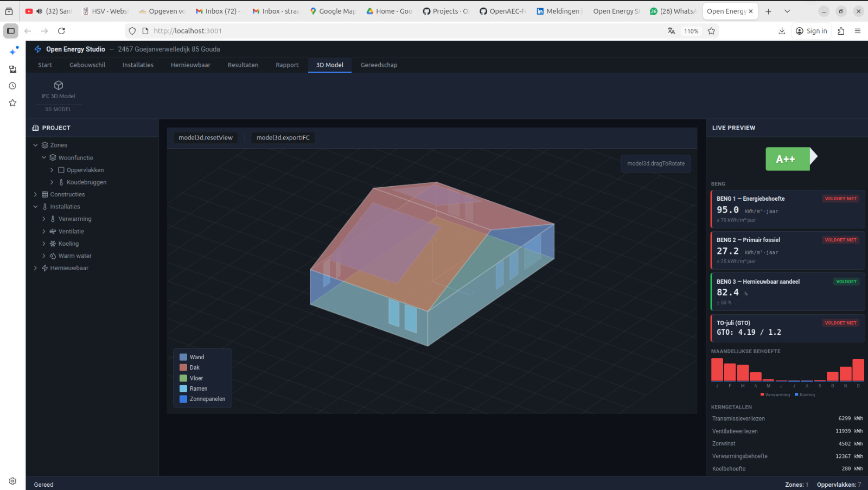Click the page translate icon
The height and width of the screenshot is (490, 868).
point(671,31)
